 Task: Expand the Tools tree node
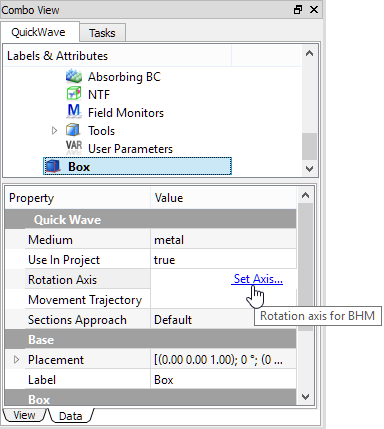(54, 131)
